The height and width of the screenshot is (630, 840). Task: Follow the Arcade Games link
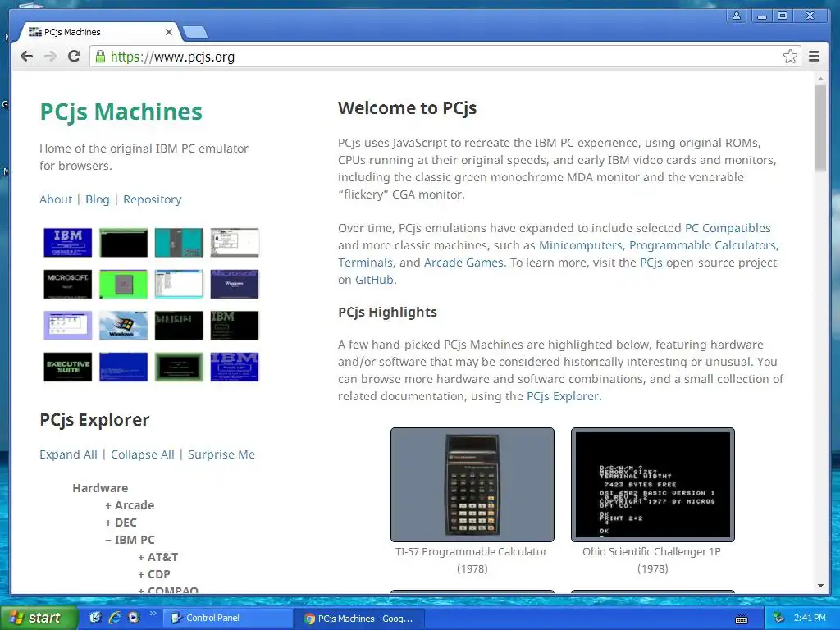(x=463, y=262)
